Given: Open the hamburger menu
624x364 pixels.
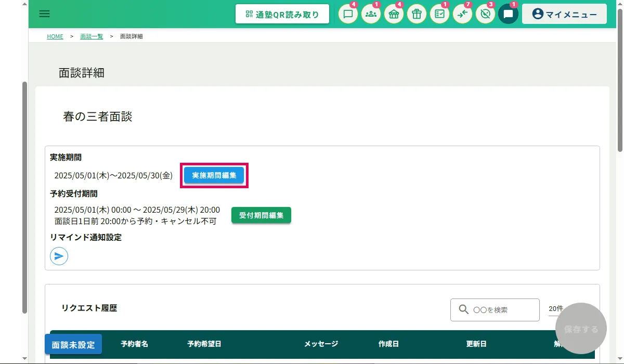Looking at the screenshot, I should (x=45, y=14).
